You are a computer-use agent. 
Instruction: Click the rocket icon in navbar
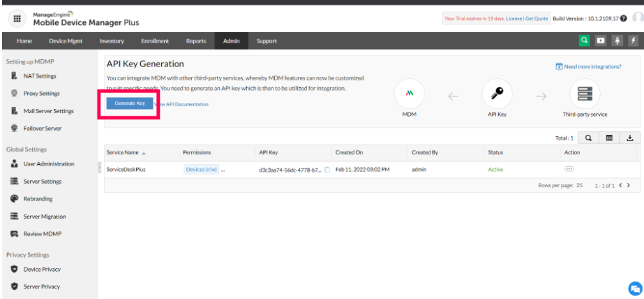[x=617, y=41]
